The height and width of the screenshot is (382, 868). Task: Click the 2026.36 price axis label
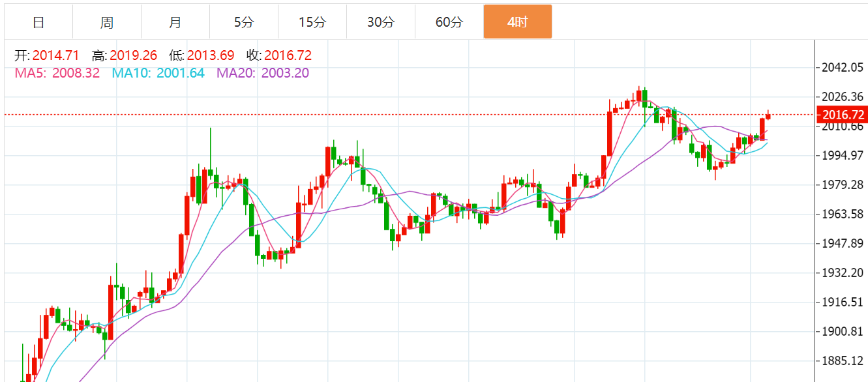[x=844, y=96]
